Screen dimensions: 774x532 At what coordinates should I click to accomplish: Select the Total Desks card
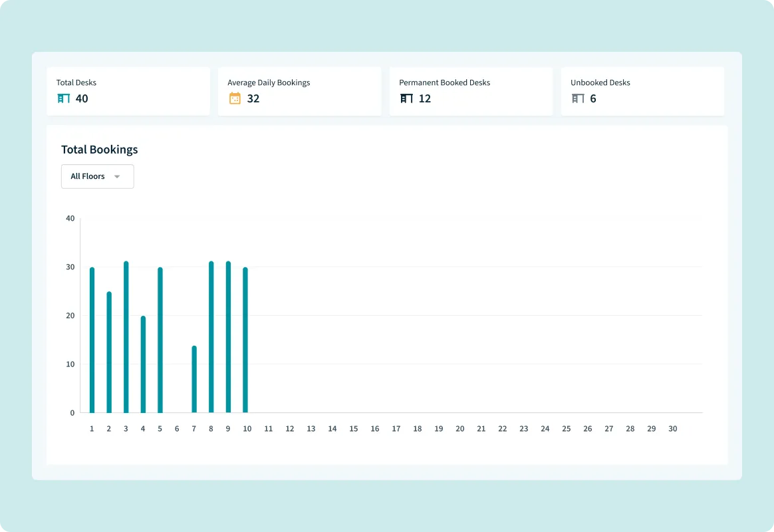[x=128, y=91]
